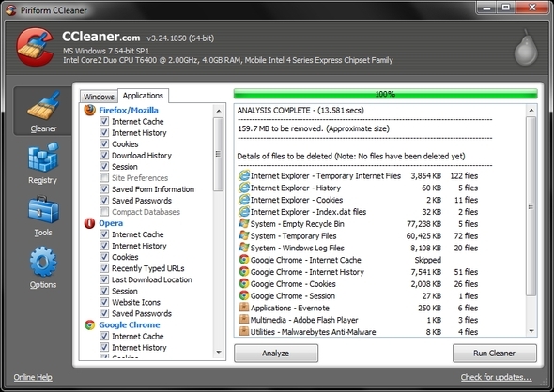Uncheck Firefox Saved Passwords checkbox

click(104, 201)
